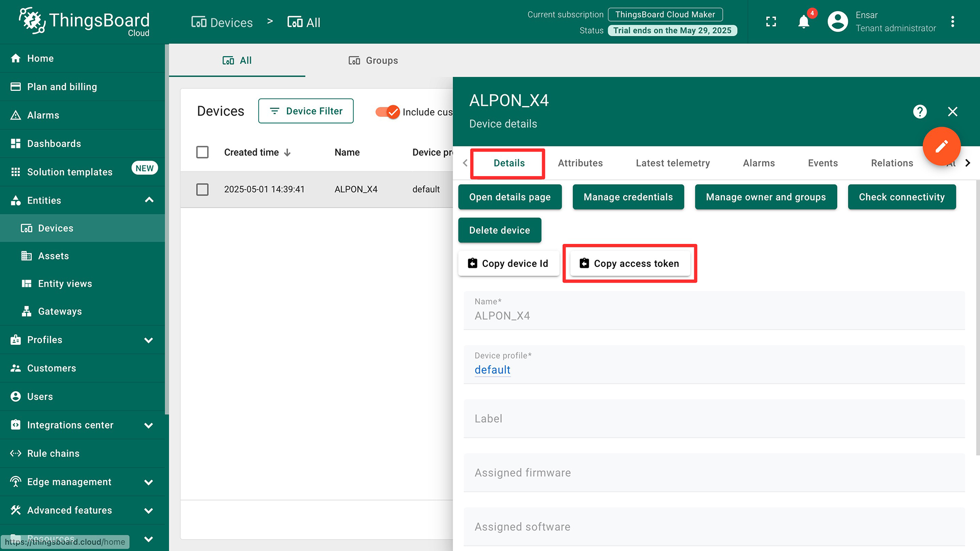Check the select-all devices checkbox

[202, 152]
